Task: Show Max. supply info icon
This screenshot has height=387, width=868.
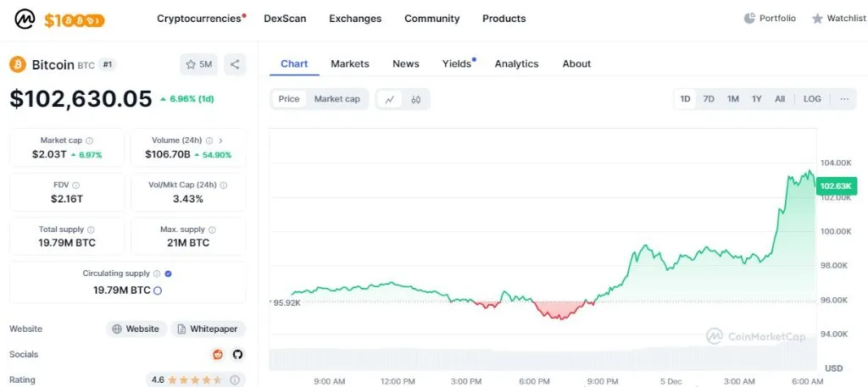Action: pos(212,229)
